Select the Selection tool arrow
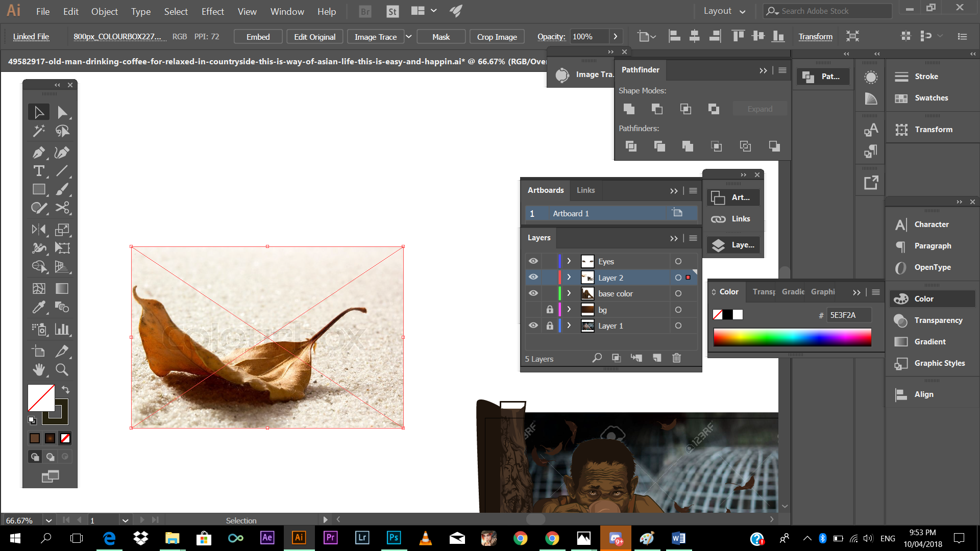The height and width of the screenshot is (551, 980). point(39,112)
